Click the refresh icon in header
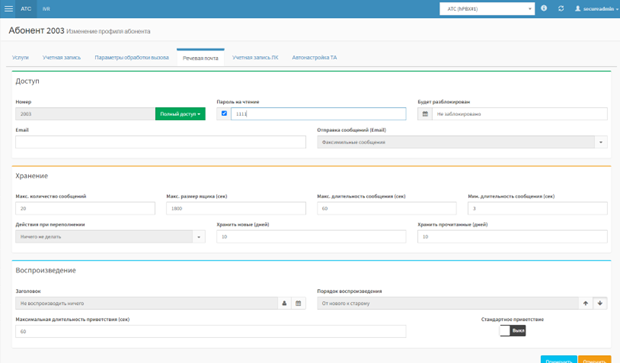This screenshot has width=620, height=363. pos(561,8)
